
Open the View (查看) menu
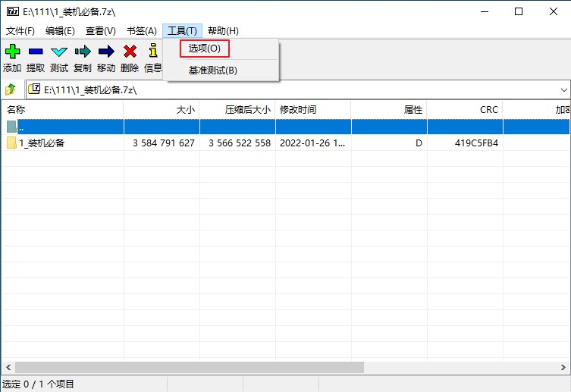coord(101,31)
